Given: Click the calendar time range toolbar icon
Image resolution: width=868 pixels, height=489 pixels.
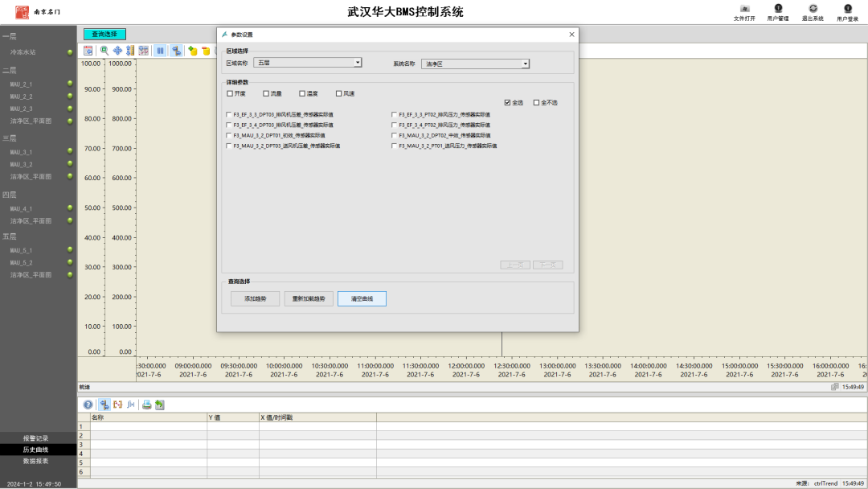Looking at the screenshot, I should pos(88,51).
